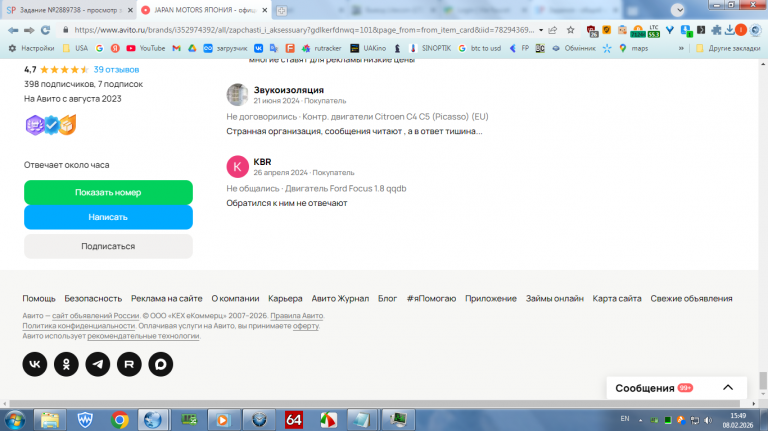The width and height of the screenshot is (768, 431).
Task: Expand the Сообщения chat panel chevron
Action: [728, 387]
